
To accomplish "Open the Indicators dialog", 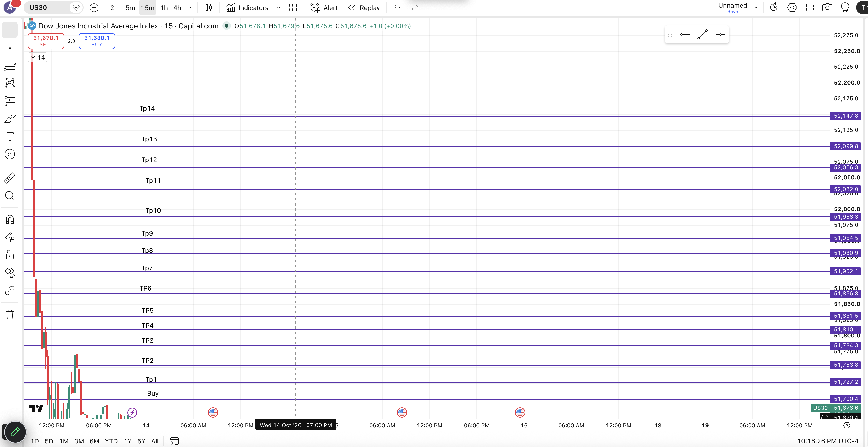I will pyautogui.click(x=247, y=7).
